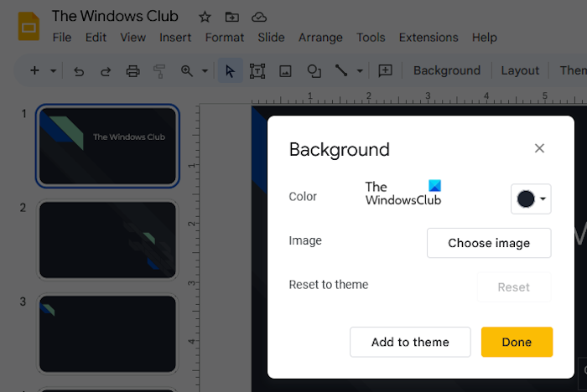The width and height of the screenshot is (587, 392).
Task: Click the Print icon in the toolbar
Action: 132,70
